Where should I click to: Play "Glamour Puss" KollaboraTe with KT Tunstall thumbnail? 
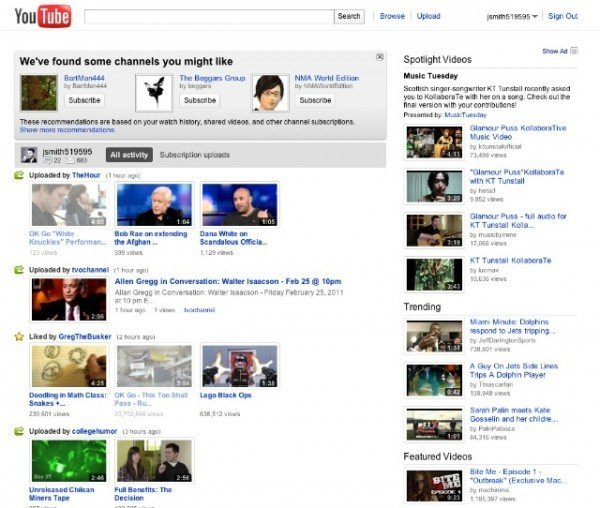tap(434, 186)
